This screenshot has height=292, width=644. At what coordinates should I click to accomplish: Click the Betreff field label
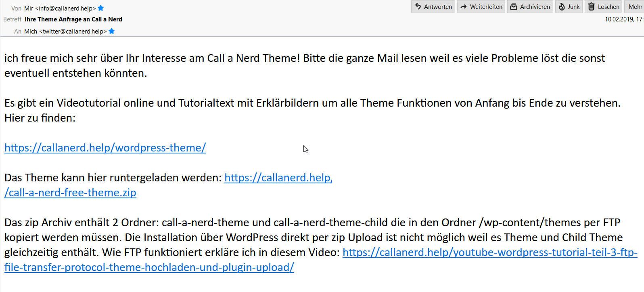[x=12, y=19]
